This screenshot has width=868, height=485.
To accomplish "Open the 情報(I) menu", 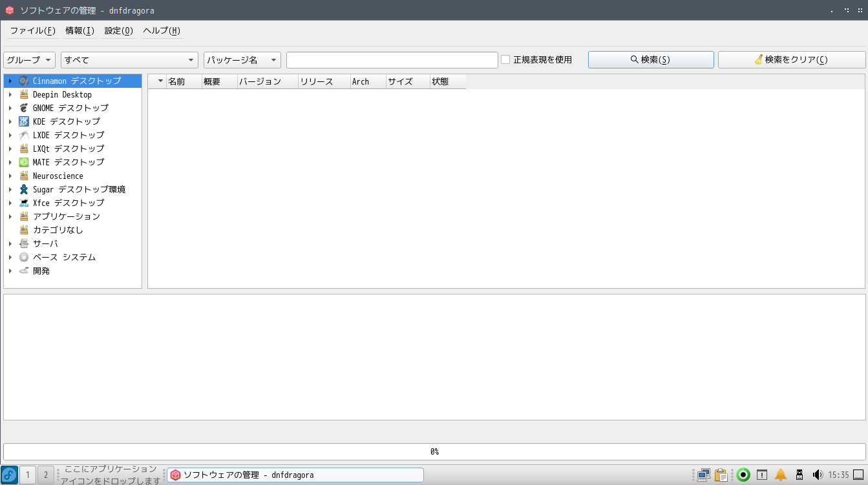I will 80,31.
